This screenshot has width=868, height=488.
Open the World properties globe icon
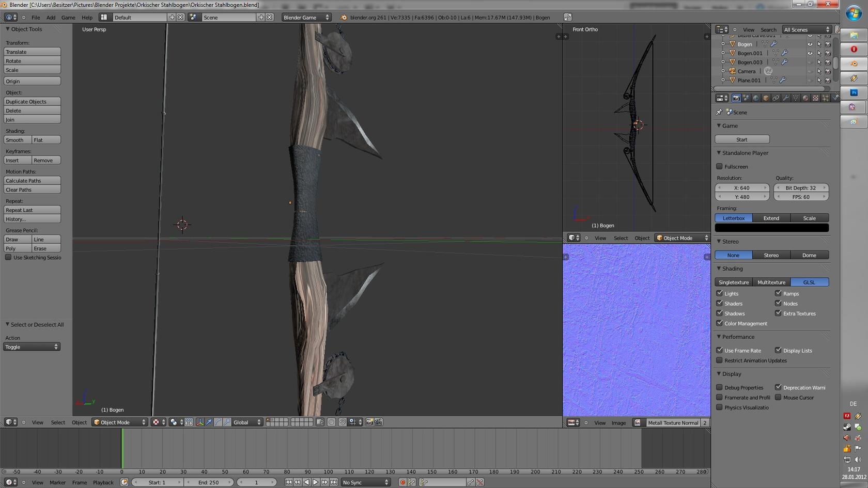click(756, 98)
